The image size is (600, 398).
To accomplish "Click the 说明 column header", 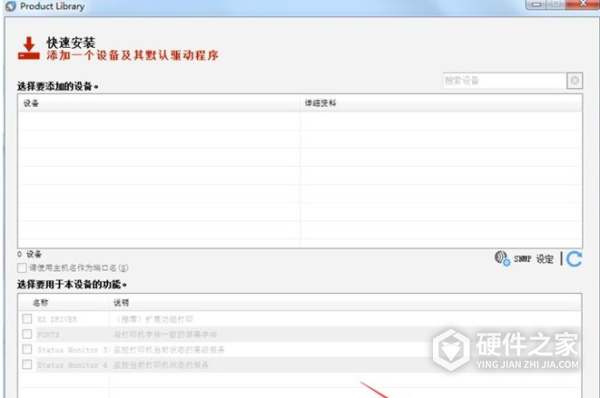I will 345,303.
